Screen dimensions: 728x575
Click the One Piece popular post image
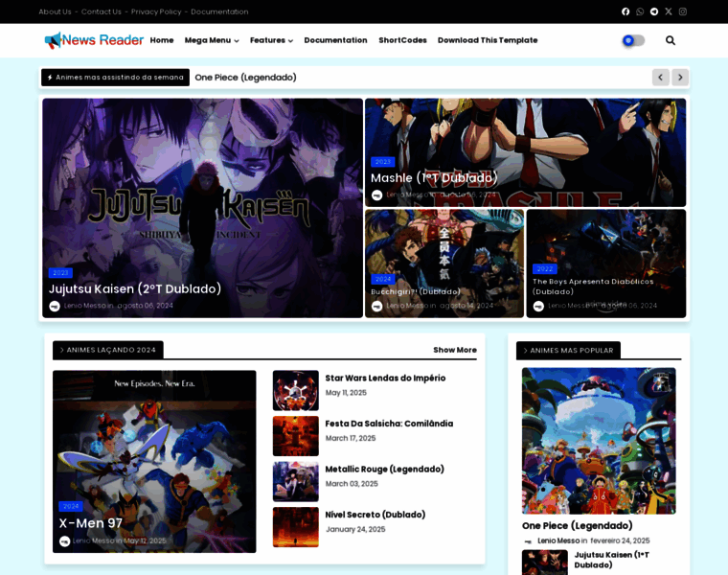pyautogui.click(x=599, y=441)
